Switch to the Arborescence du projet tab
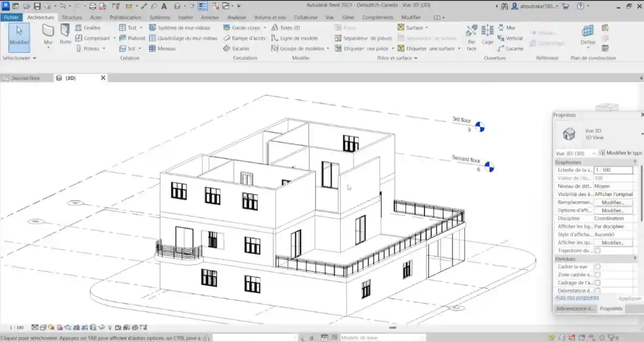This screenshot has height=342, width=644. pyautogui.click(x=575, y=309)
